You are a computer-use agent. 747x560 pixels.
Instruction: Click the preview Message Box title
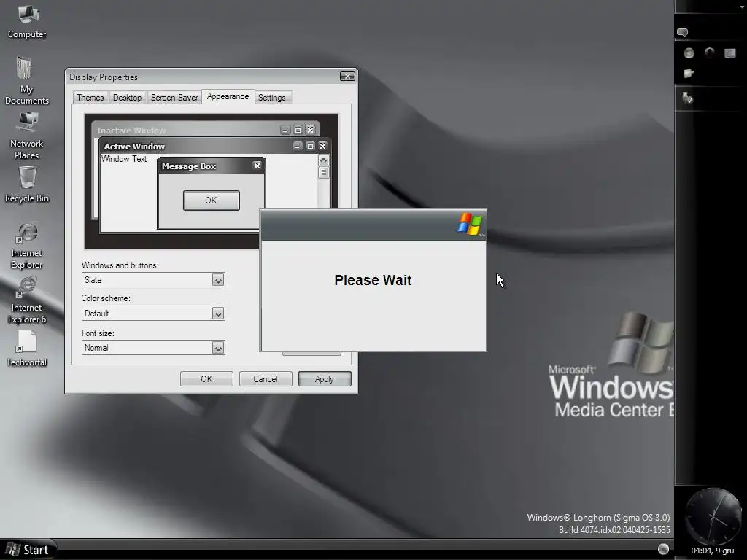coord(189,166)
